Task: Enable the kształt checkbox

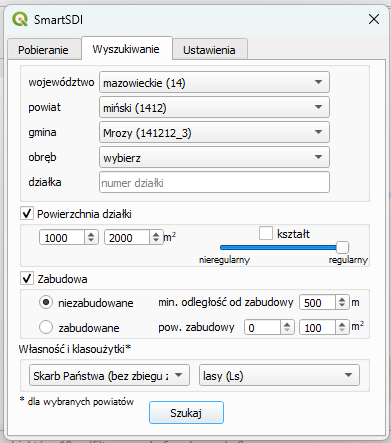Action: pos(266,233)
